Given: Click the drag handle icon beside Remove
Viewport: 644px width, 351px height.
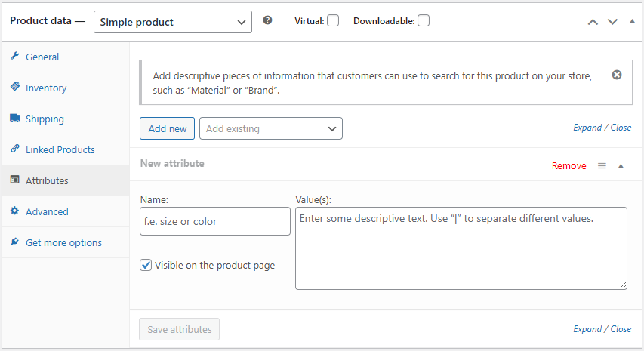Looking at the screenshot, I should (x=602, y=166).
